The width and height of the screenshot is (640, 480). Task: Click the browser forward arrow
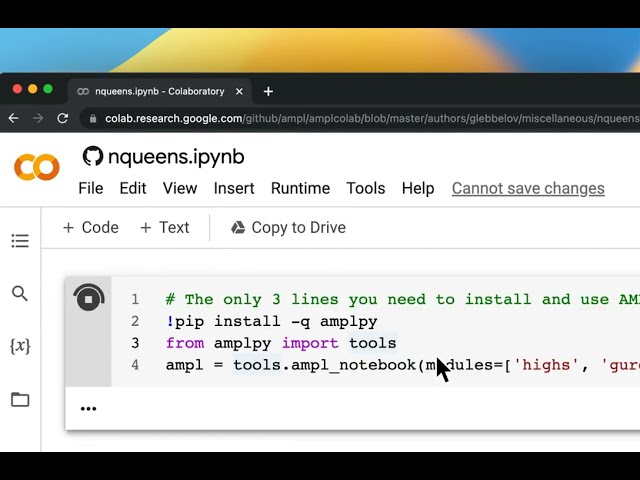click(38, 118)
